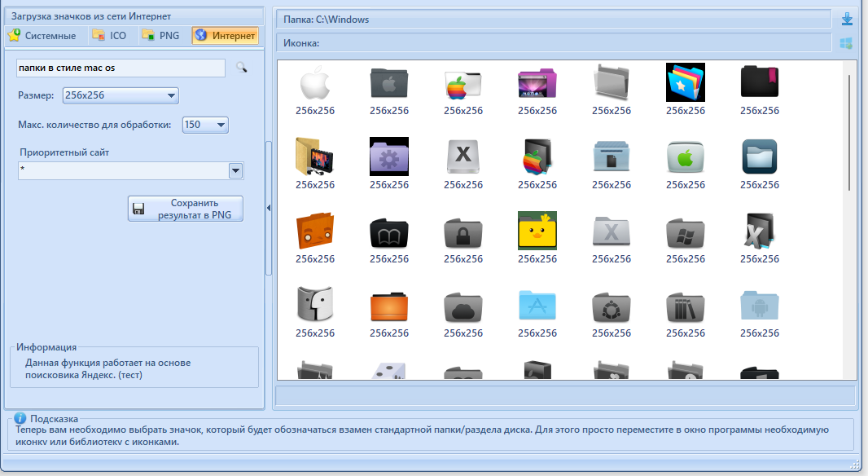The image size is (868, 476).
Task: Click the icon list vertical scrollbar
Action: point(849,133)
